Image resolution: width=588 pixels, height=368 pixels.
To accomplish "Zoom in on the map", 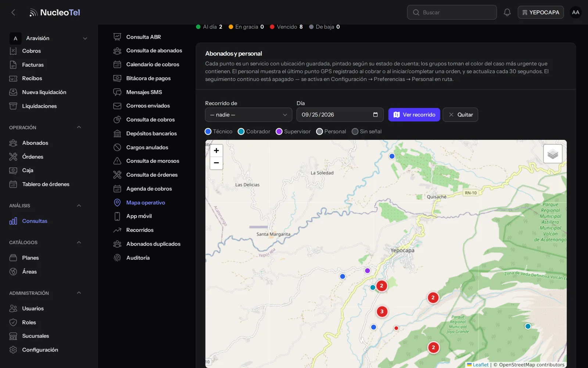I will click(216, 151).
